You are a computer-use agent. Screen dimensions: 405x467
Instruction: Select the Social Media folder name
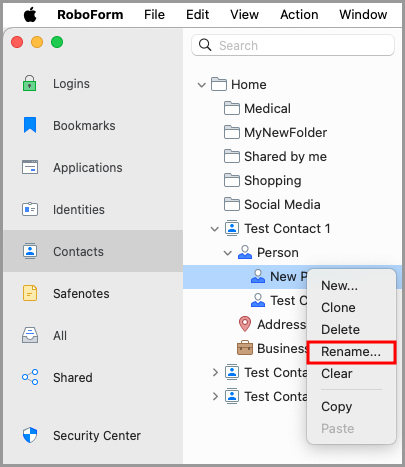coord(282,205)
